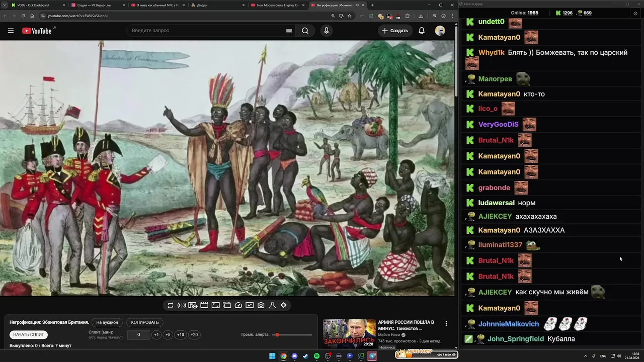Screen dimensions: 644x362
Task: Click the cinema-mode window icon in player toolbar
Action: (227, 305)
